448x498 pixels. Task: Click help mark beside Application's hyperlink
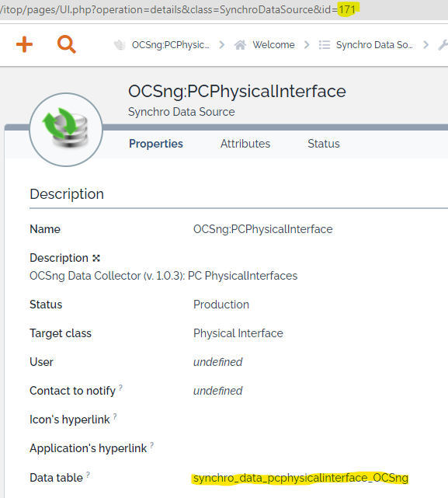152,445
